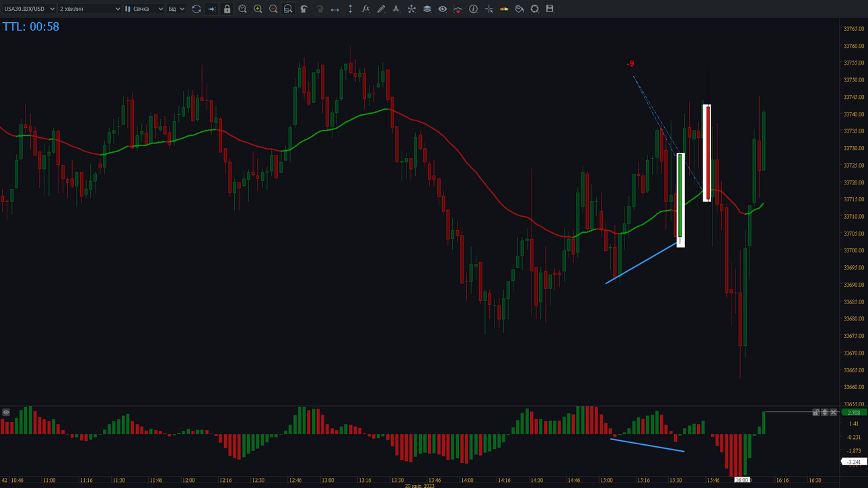Click the TTL: 00:58 countdown text
The image size is (868, 488).
tap(31, 27)
